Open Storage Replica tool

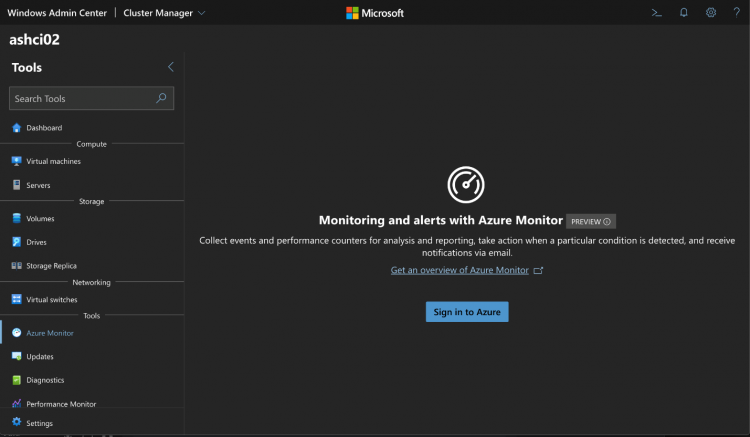coord(51,266)
